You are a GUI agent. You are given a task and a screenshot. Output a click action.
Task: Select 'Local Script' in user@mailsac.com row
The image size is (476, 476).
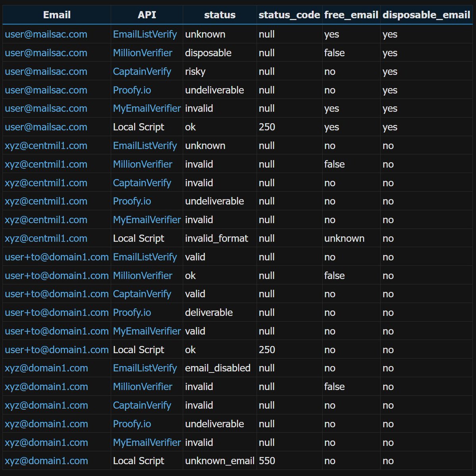(x=139, y=127)
